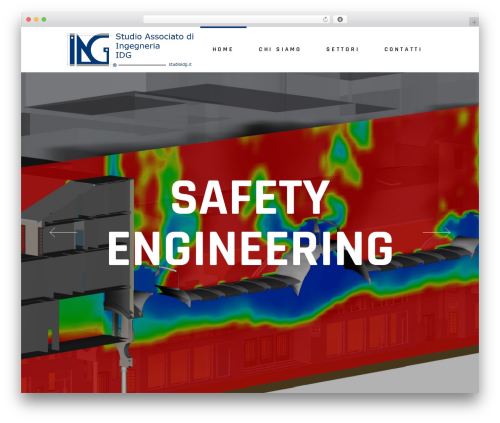The height and width of the screenshot is (423, 500).
Task: Reload page using browser refresh icon
Action: click(x=325, y=20)
